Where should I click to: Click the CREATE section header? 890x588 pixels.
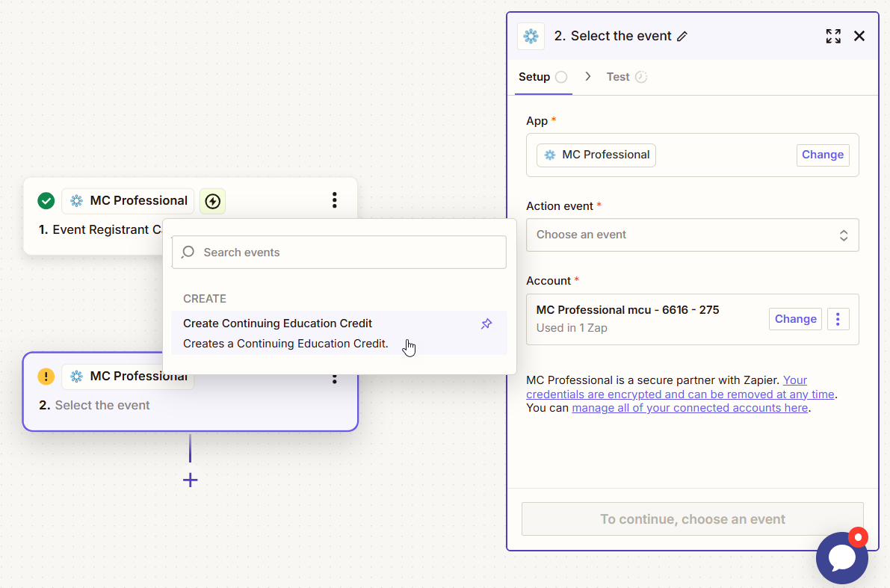(x=204, y=299)
